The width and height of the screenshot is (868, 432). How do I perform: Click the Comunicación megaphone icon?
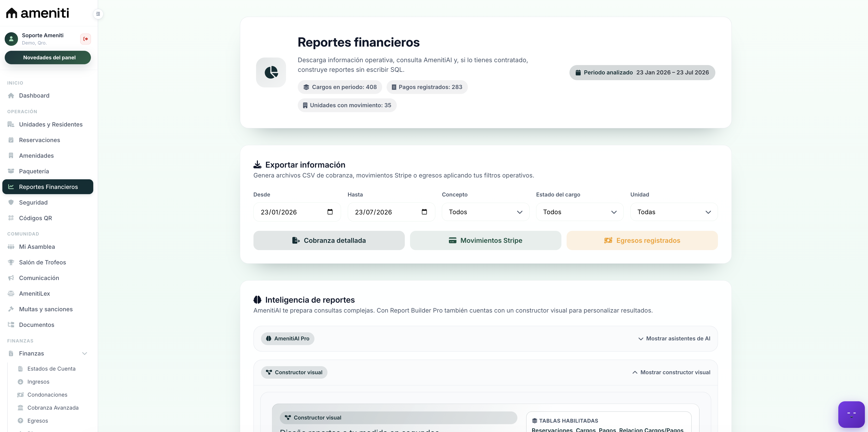point(11,278)
